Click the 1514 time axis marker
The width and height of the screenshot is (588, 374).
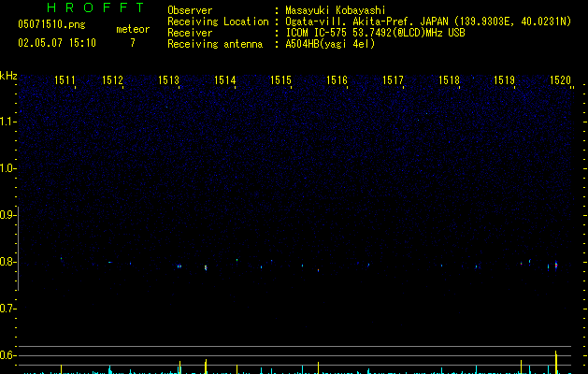pos(224,80)
